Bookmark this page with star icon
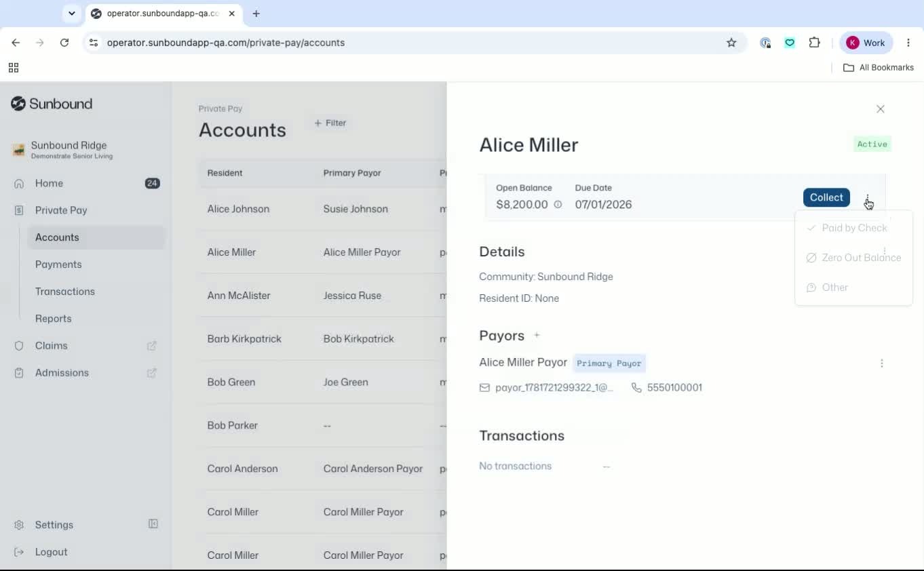 731,43
